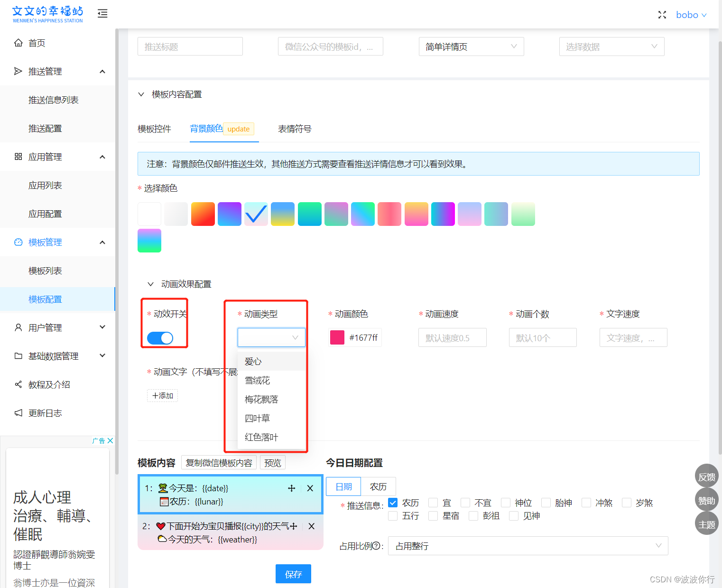Delete template row 1 with X
Image resolution: width=722 pixels, height=588 pixels.
click(310, 488)
